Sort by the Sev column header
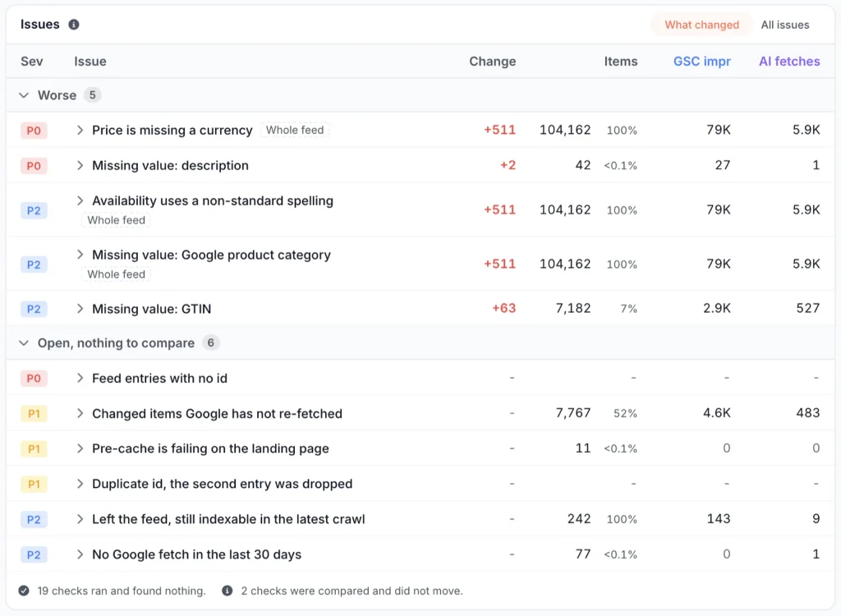841x616 pixels. click(32, 61)
